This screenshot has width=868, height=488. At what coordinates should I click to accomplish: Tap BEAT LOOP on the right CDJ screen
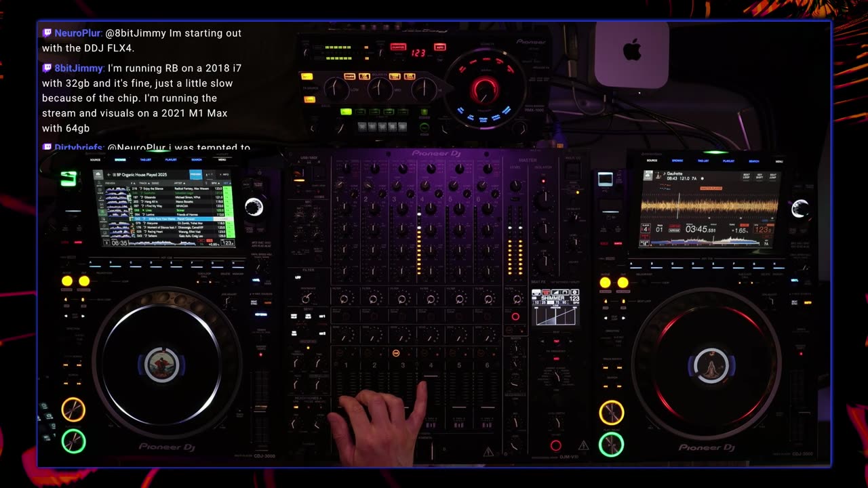click(747, 176)
